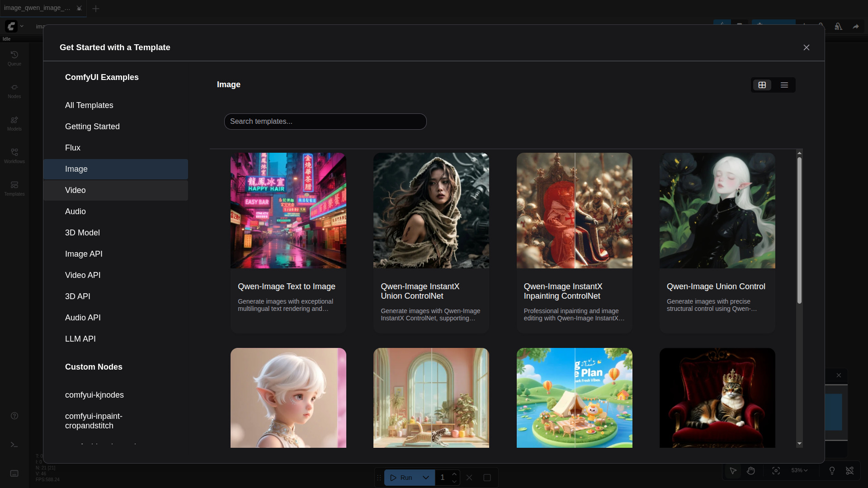Open the Workflows sidebar icon
Viewport: 868px width, 488px height.
pos(14,155)
